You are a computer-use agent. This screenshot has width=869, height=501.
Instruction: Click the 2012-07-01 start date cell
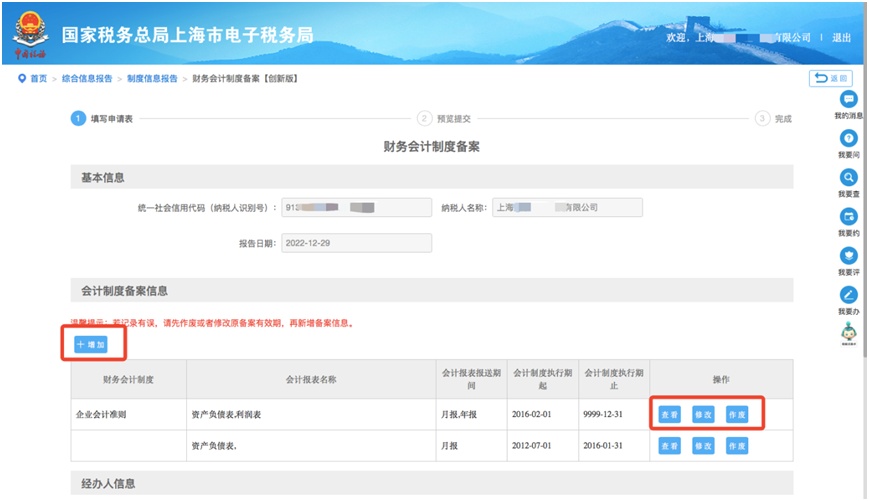(x=543, y=446)
